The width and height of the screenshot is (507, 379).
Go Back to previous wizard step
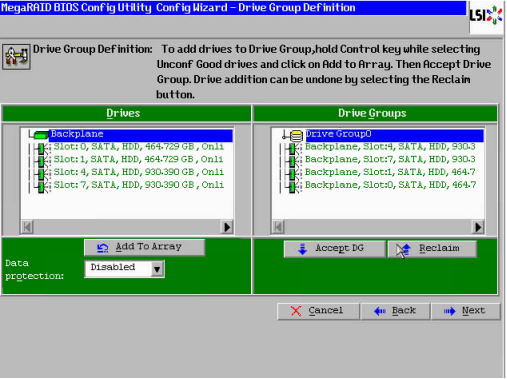395,311
